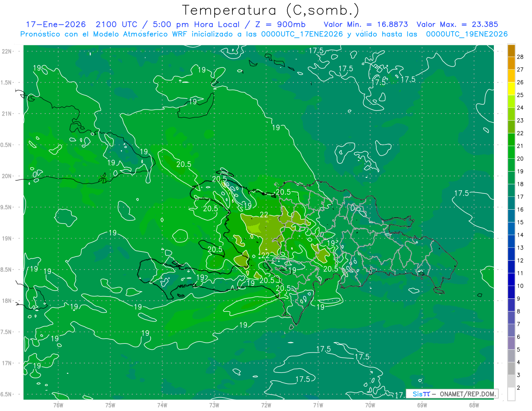Click the '2100 UTC' time text

coord(117,24)
